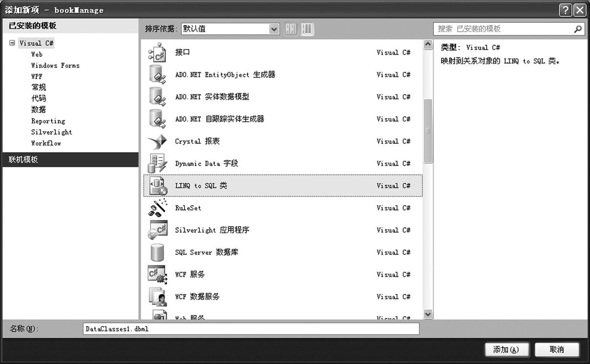This screenshot has width=590, height=364.
Task: Click the 接口 interface template icon
Action: [x=157, y=53]
